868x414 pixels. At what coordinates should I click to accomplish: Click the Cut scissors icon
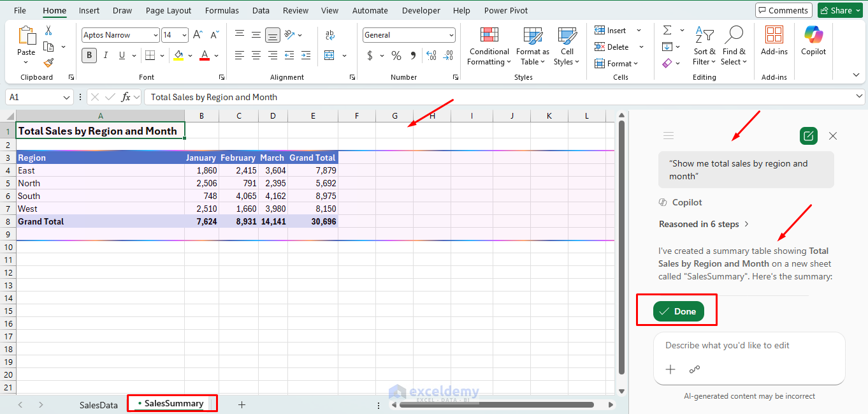tap(48, 31)
